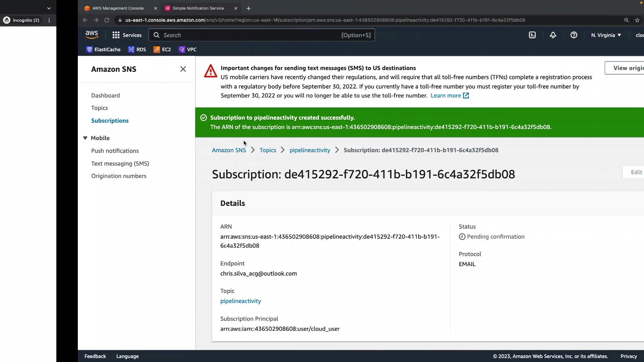Expand the browser tab list chevron

pos(49,8)
